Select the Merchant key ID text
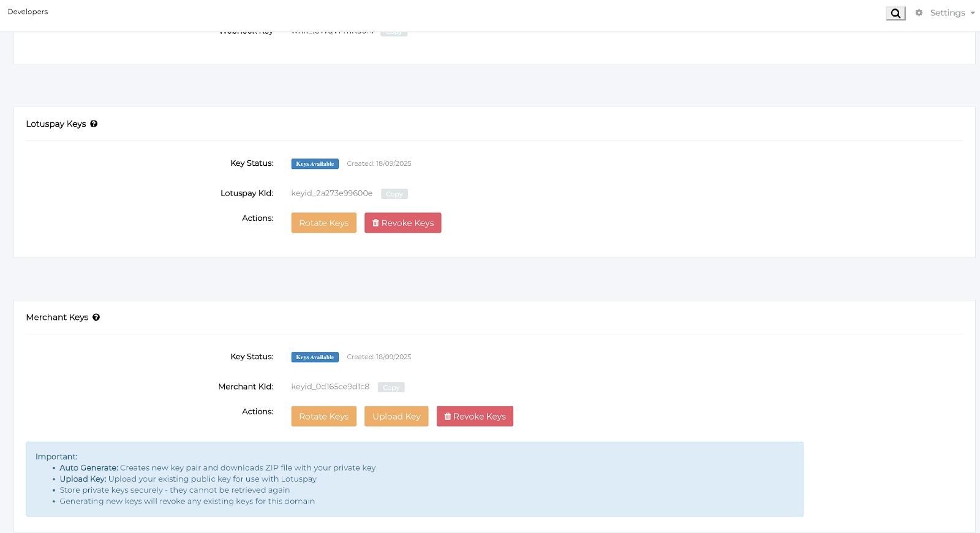The image size is (980, 533). pos(330,387)
